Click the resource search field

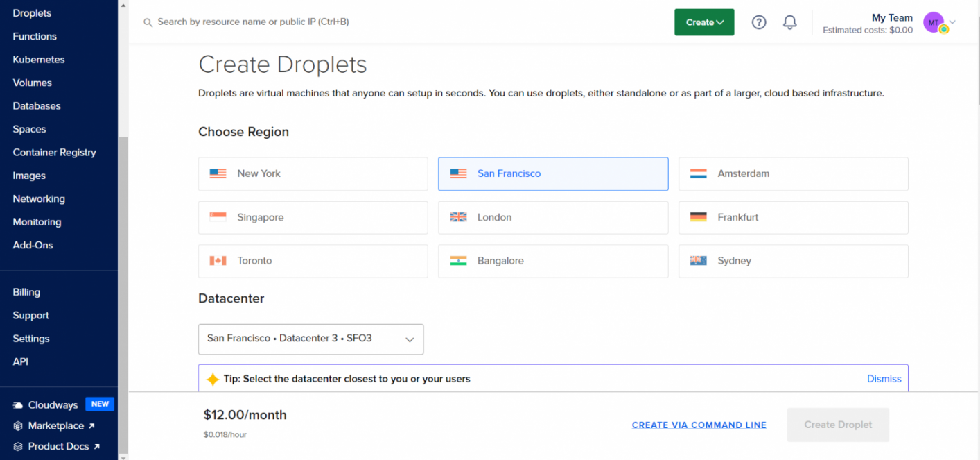click(253, 22)
